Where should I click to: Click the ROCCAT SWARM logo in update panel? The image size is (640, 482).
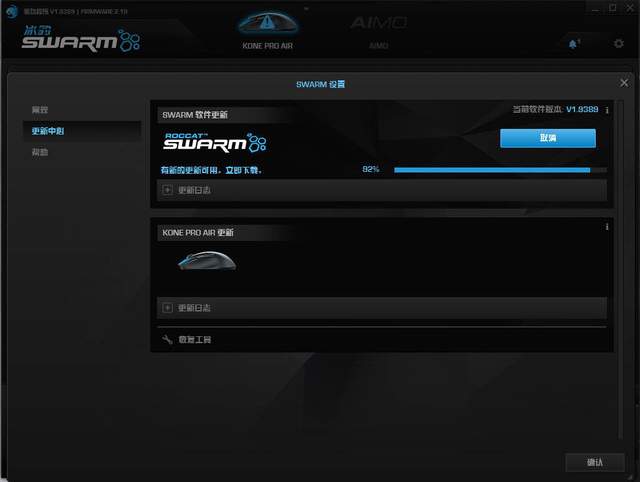point(215,142)
